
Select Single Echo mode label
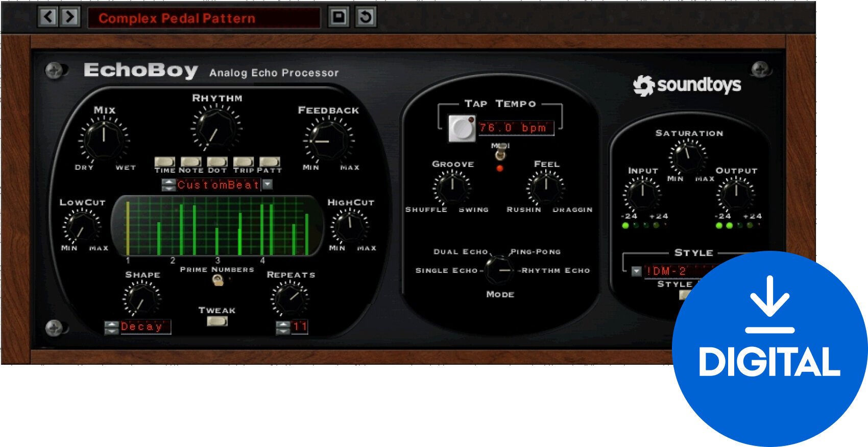point(447,270)
